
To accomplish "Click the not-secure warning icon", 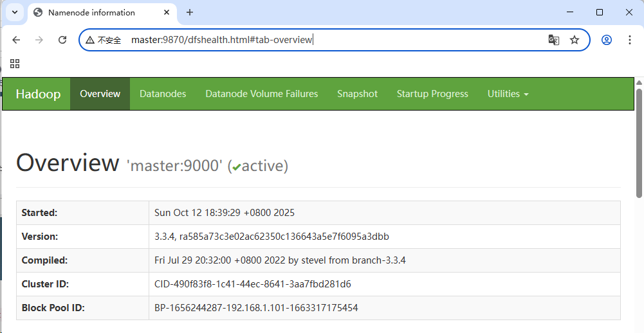I will point(90,40).
